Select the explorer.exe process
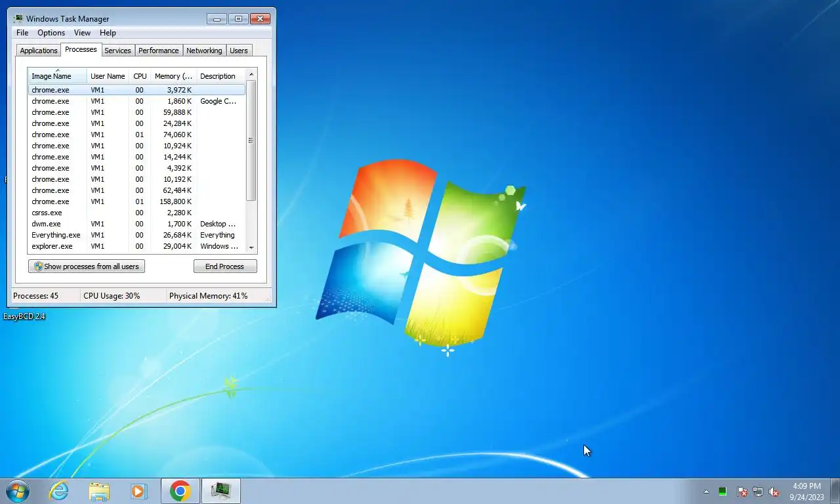The image size is (840, 504). [x=136, y=246]
